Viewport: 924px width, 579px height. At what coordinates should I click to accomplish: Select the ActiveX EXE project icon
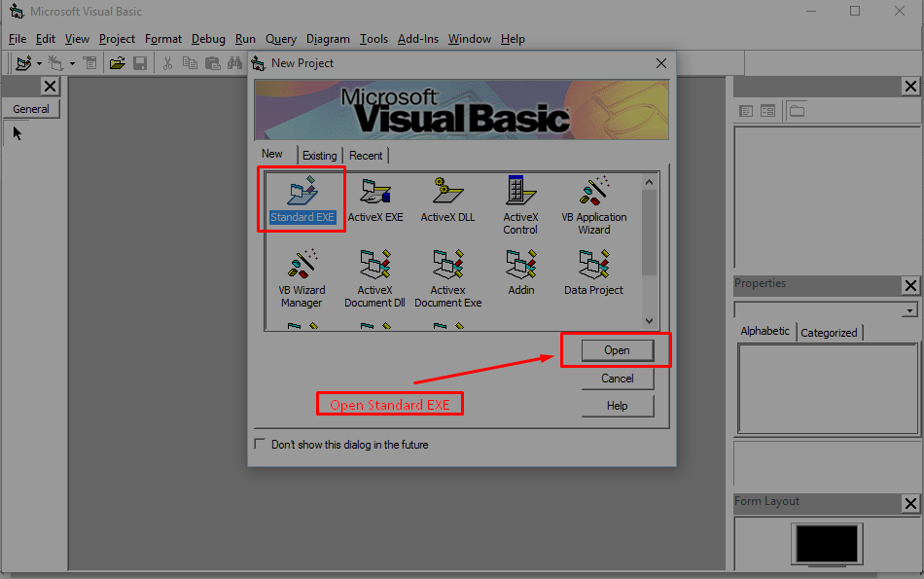[x=375, y=199]
